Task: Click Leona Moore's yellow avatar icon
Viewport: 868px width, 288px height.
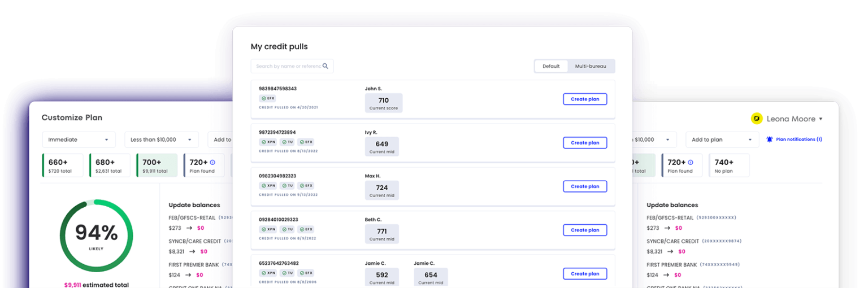Action: tap(756, 119)
